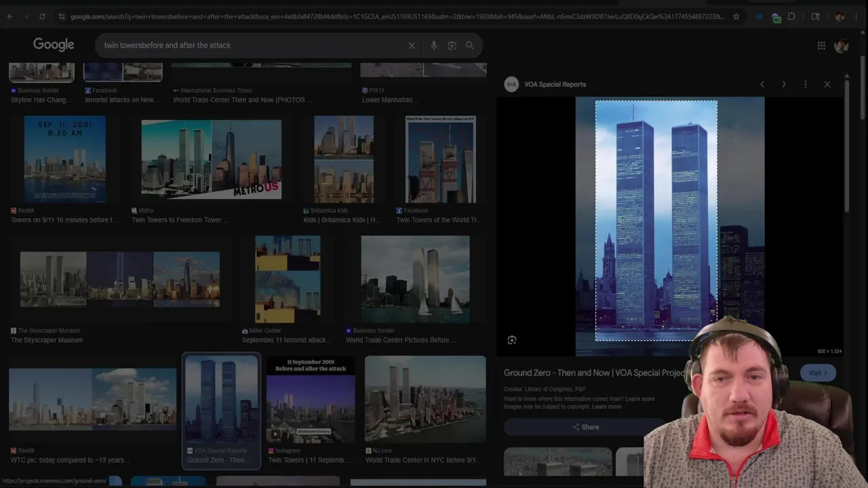Click the Visit button
Screen dimensions: 868x488
pyautogui.click(x=818, y=373)
